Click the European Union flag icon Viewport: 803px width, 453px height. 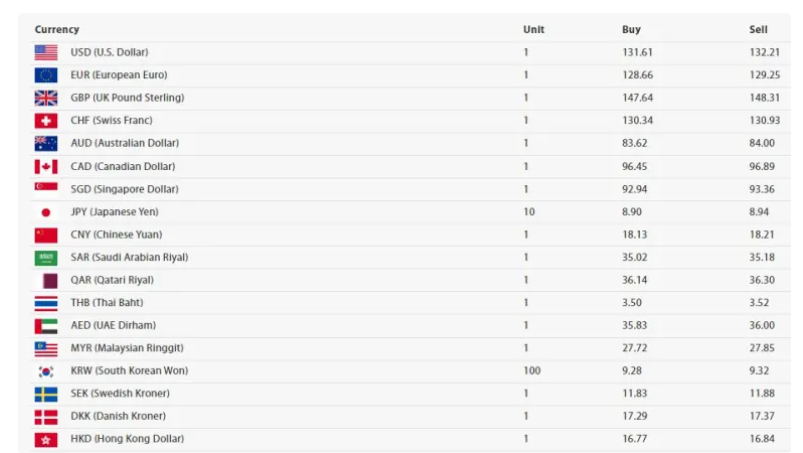(46, 75)
